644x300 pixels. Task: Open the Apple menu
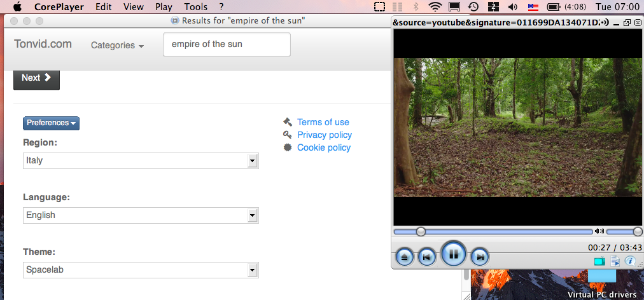click(x=17, y=6)
